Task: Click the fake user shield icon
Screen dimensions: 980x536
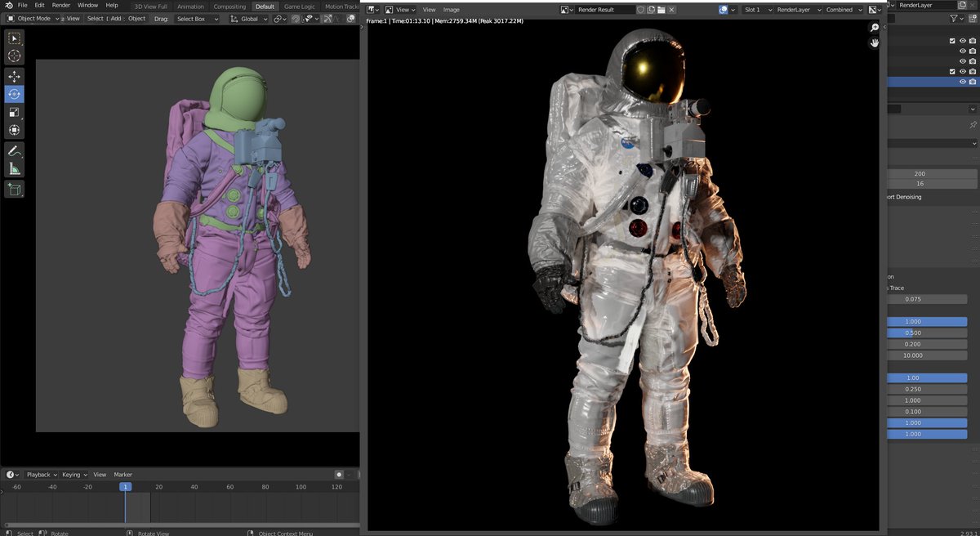Action: 640,10
